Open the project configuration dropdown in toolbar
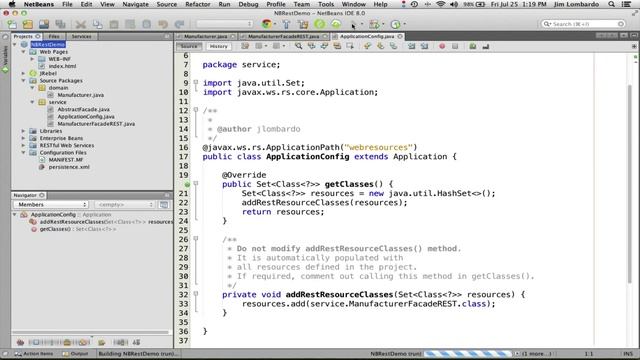640x360 pixels. tap(224, 24)
